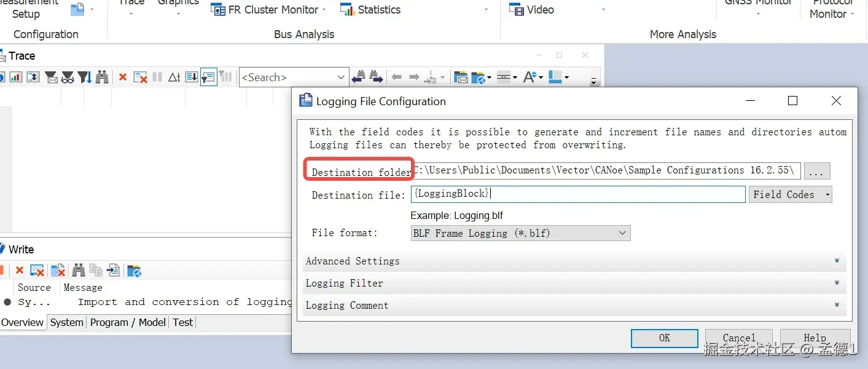Open the Statistics dropdown arrow in ribbon

(x=487, y=10)
